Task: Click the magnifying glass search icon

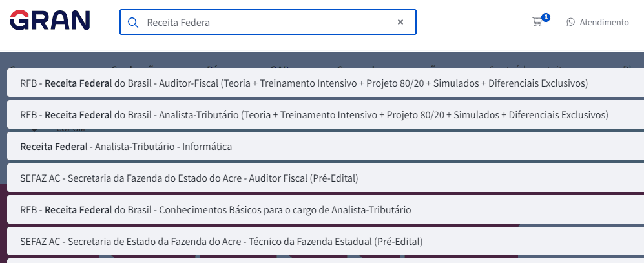Action: coord(132,22)
